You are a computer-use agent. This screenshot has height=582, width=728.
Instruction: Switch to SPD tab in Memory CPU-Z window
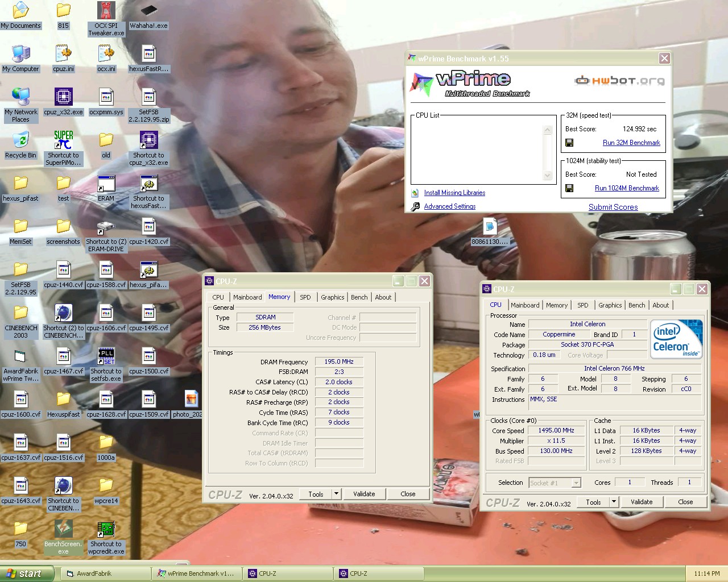(x=305, y=297)
